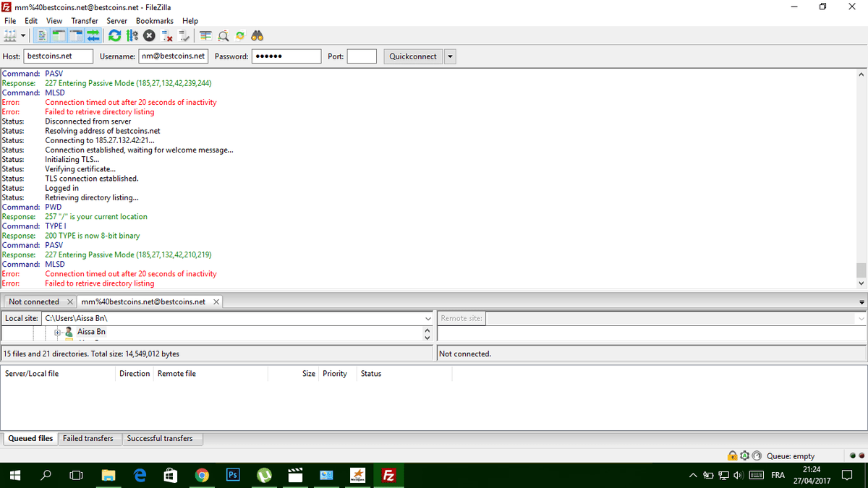Click the local tree scroll up arrow

point(427,330)
